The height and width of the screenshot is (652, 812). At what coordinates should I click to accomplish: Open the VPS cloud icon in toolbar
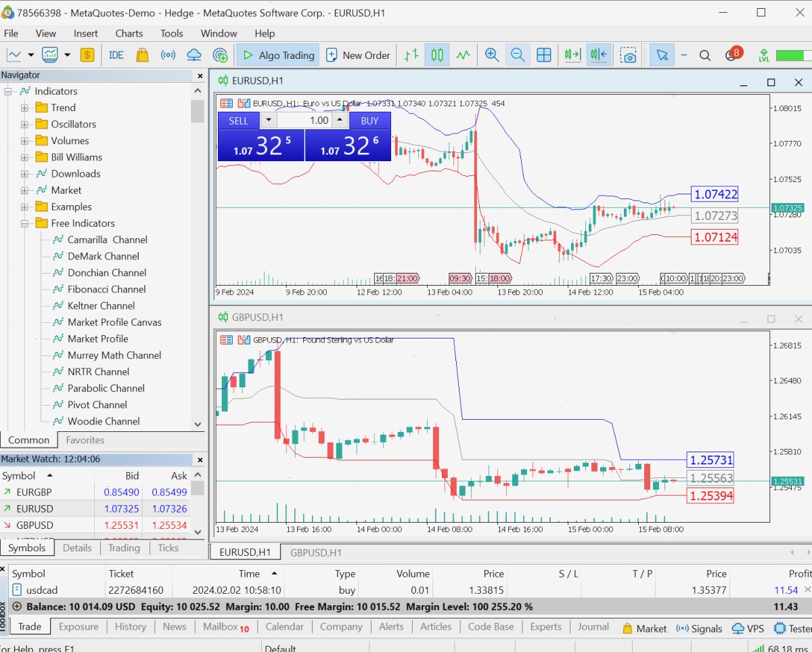coord(194,55)
